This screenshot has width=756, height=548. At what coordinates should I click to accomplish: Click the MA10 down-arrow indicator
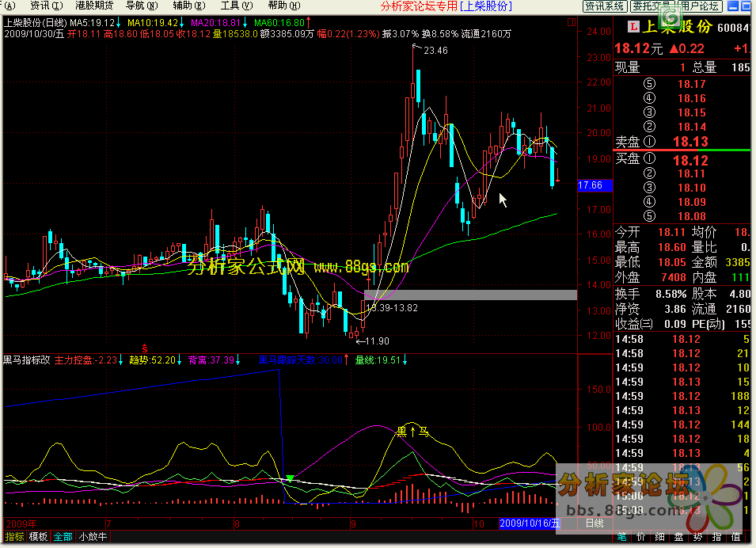tap(182, 23)
